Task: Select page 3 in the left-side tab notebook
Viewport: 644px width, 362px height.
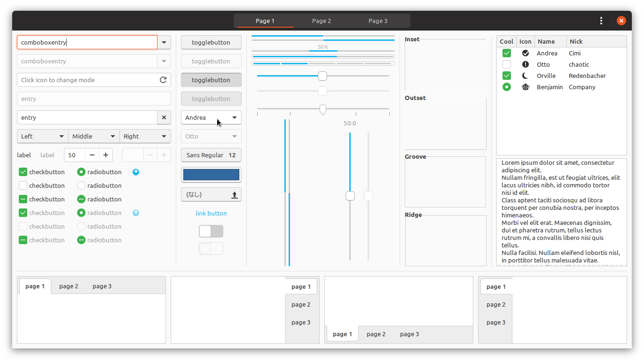Action: (x=496, y=322)
